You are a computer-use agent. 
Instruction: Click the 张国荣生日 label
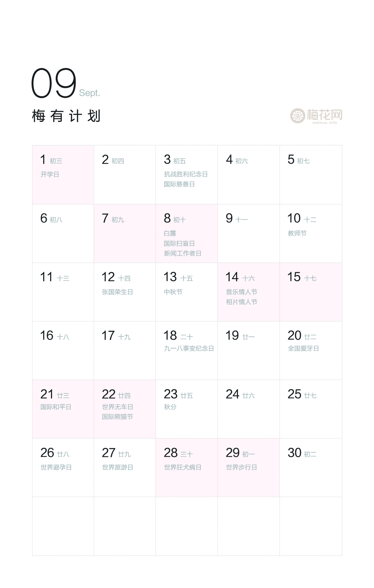tap(117, 292)
